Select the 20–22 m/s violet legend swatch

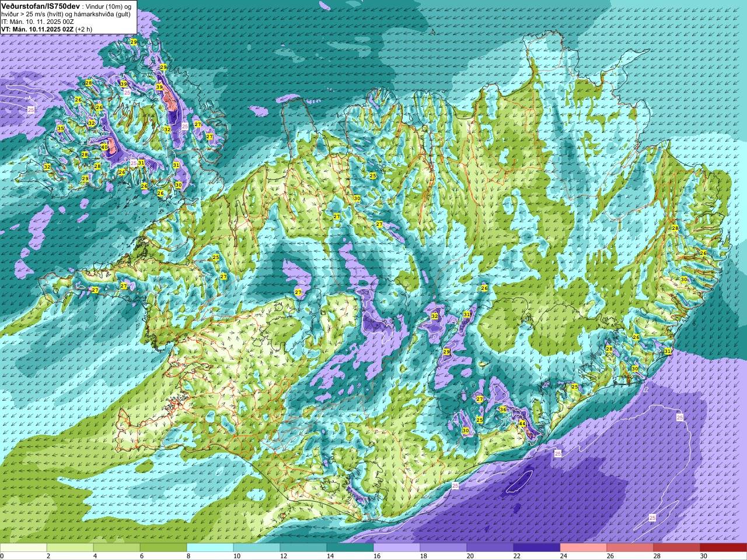click(490, 547)
